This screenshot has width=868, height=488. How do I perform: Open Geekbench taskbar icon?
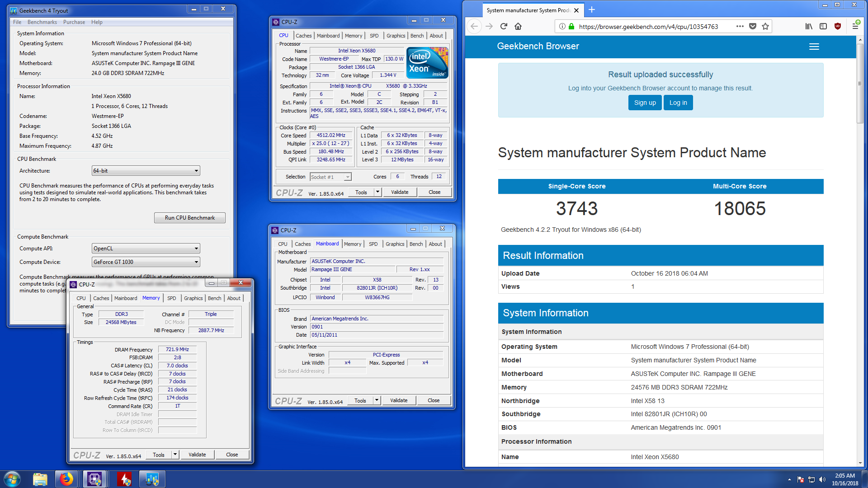tap(152, 479)
